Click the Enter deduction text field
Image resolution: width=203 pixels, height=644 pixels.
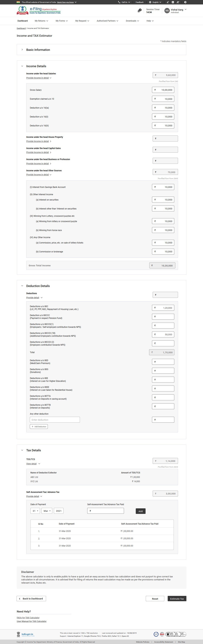[55, 420]
